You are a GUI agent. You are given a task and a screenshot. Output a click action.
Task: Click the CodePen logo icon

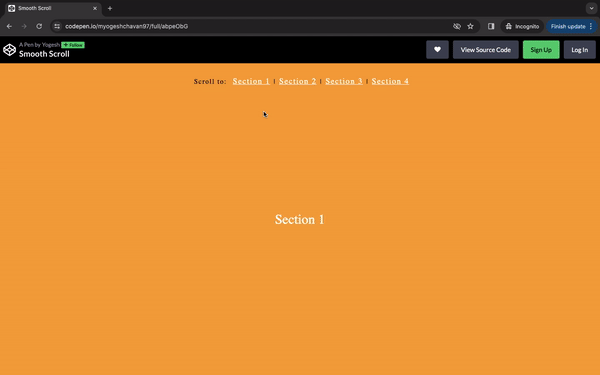[x=10, y=50]
